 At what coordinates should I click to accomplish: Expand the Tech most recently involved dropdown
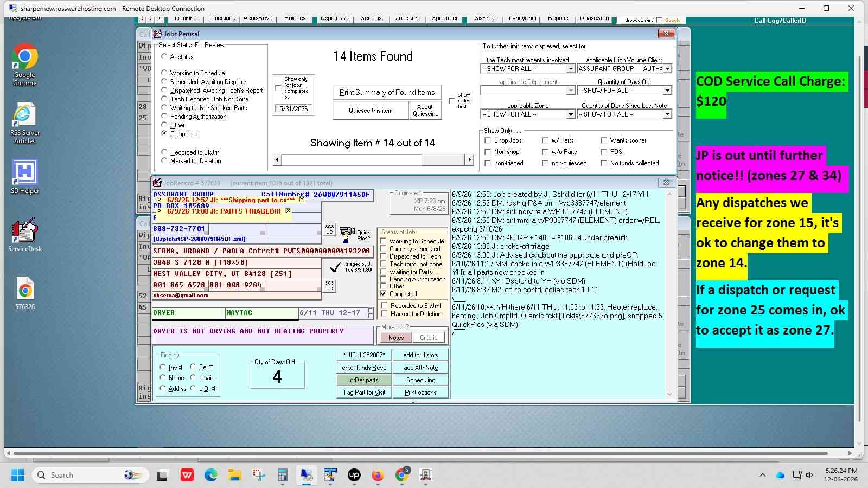570,69
